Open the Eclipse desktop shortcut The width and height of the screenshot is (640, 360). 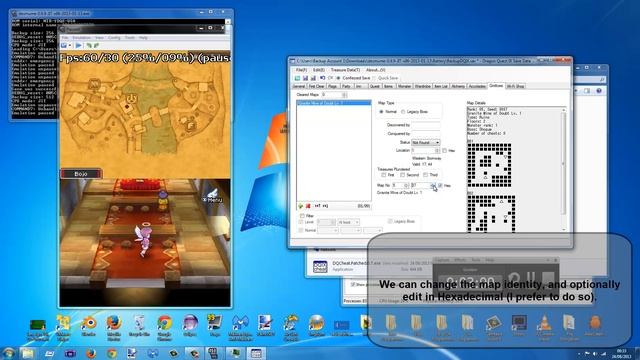(x=190, y=325)
